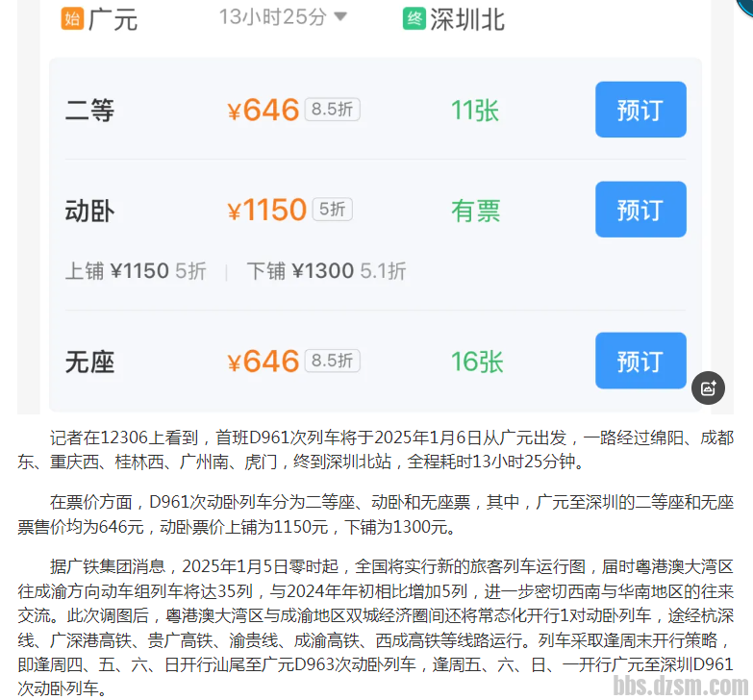Image resolution: width=753 pixels, height=700 pixels.
Task: Click the 广元 departure station name
Action: tap(113, 19)
